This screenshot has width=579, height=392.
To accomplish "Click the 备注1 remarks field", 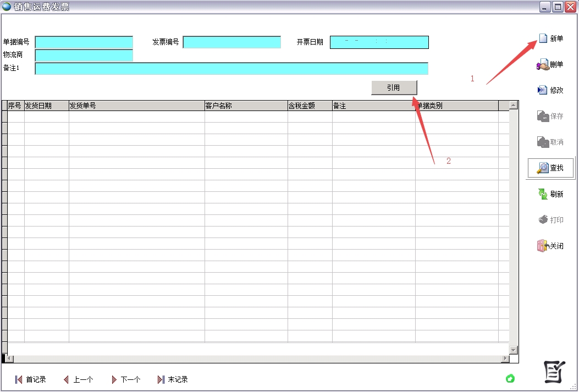I will [231, 69].
